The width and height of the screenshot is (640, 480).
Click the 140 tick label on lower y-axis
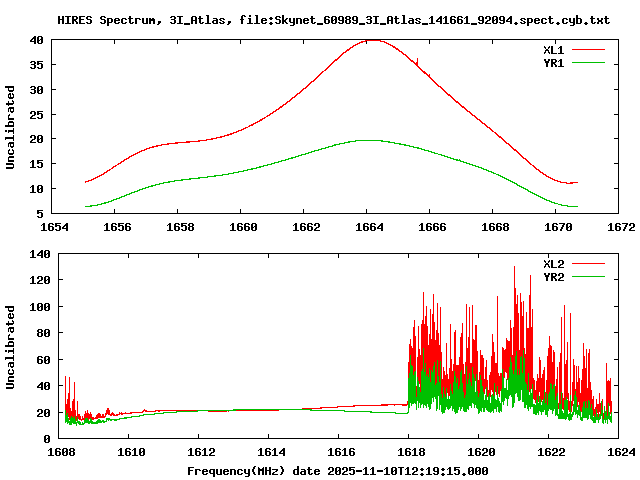coord(38,255)
